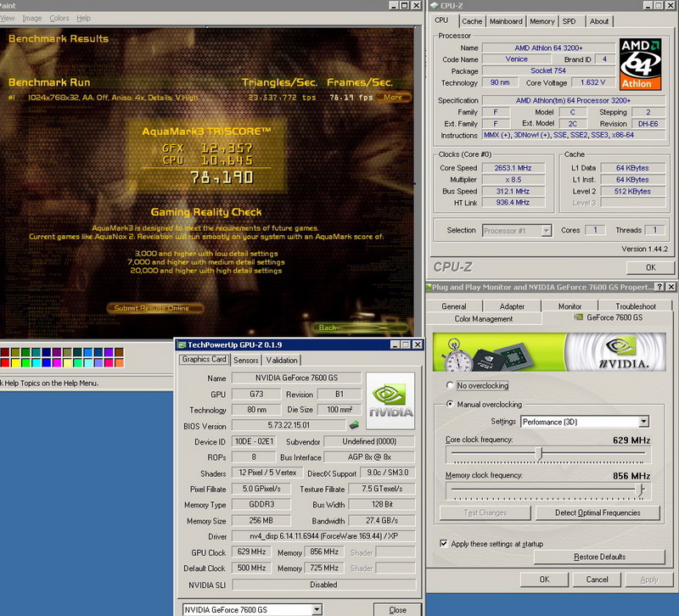Click the NVIDIA SLI field showing Disabled
This screenshot has width=679, height=616.
323,585
